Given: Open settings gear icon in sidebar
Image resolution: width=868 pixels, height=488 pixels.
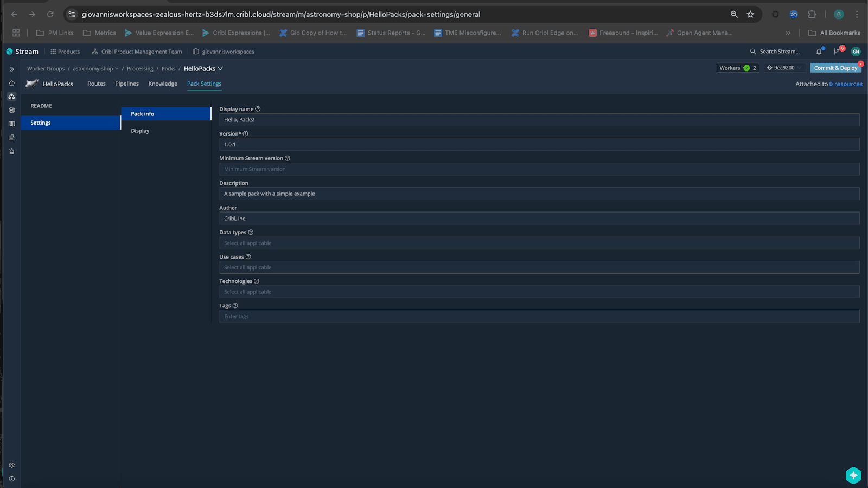Looking at the screenshot, I should click(11, 465).
